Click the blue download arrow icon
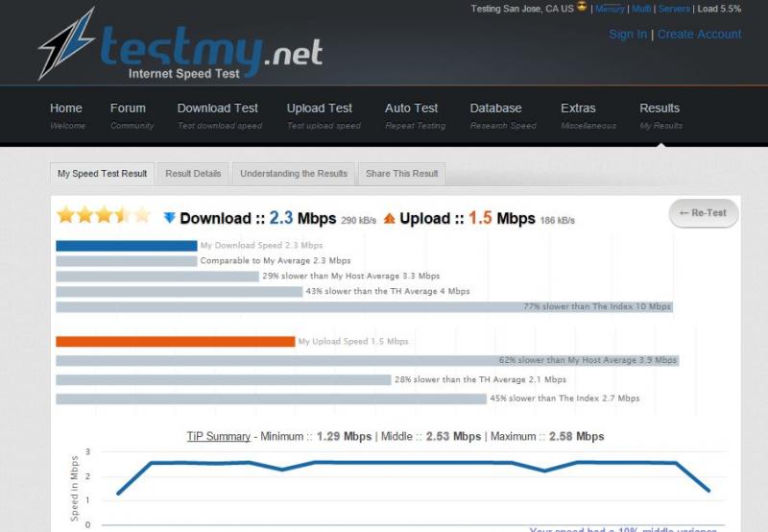 (170, 217)
